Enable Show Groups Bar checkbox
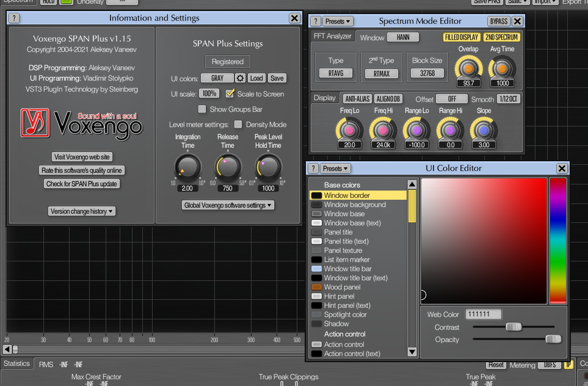The image size is (588, 386). [x=202, y=109]
